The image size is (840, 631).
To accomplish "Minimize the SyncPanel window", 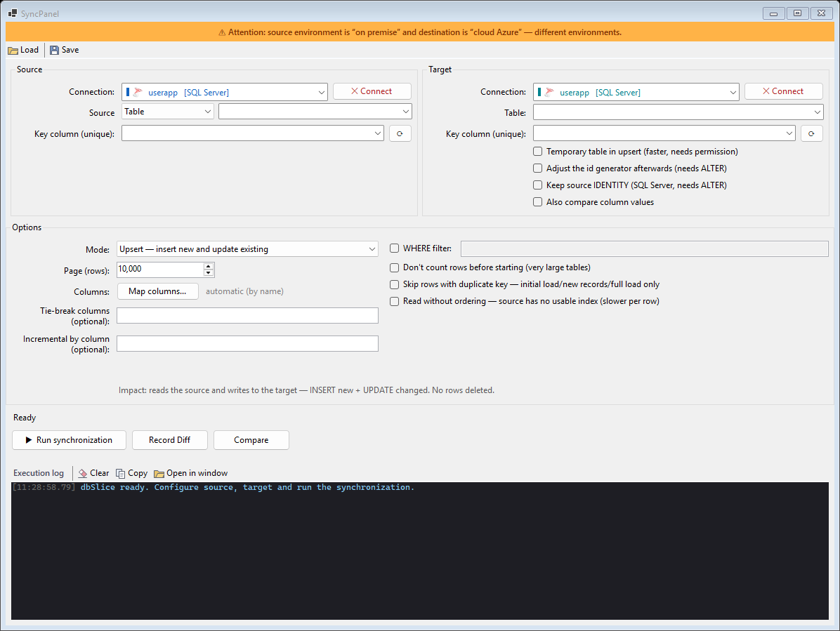I will pyautogui.click(x=773, y=13).
